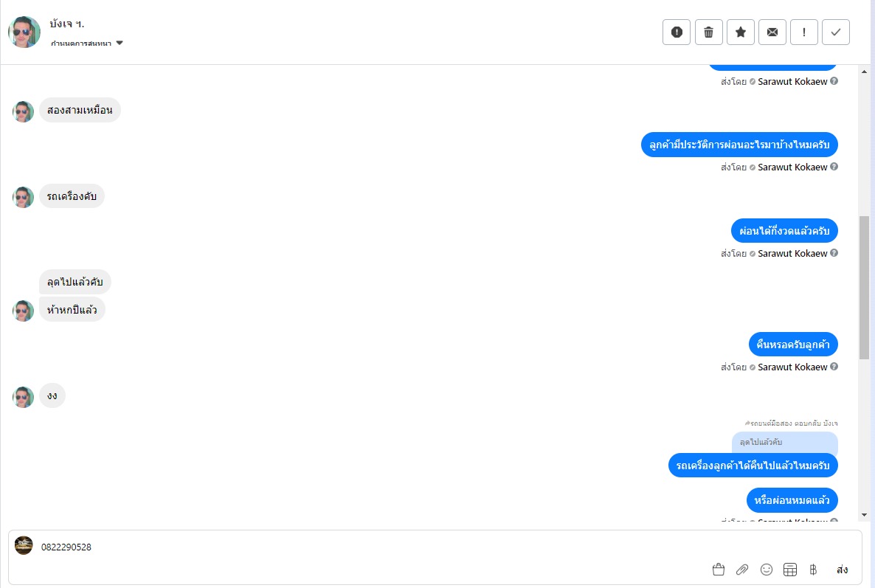Click the Baht payment icon
This screenshot has height=588, width=875.
pyautogui.click(x=813, y=570)
